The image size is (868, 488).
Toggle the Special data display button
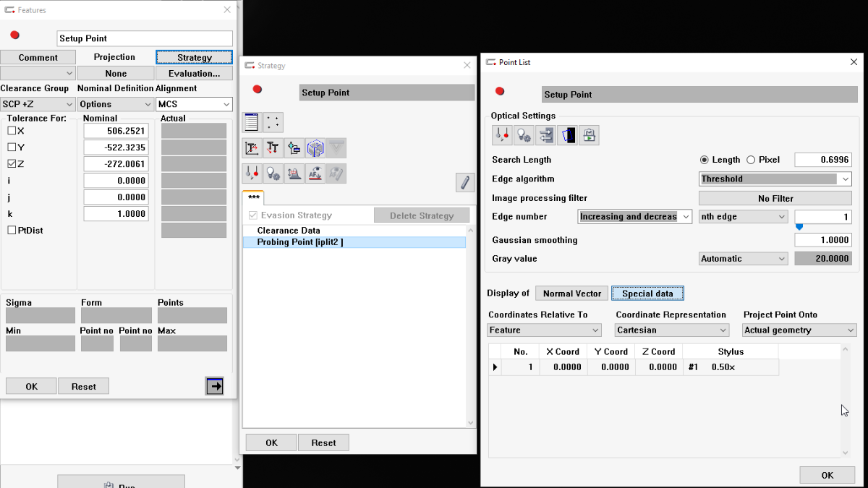pos(647,294)
